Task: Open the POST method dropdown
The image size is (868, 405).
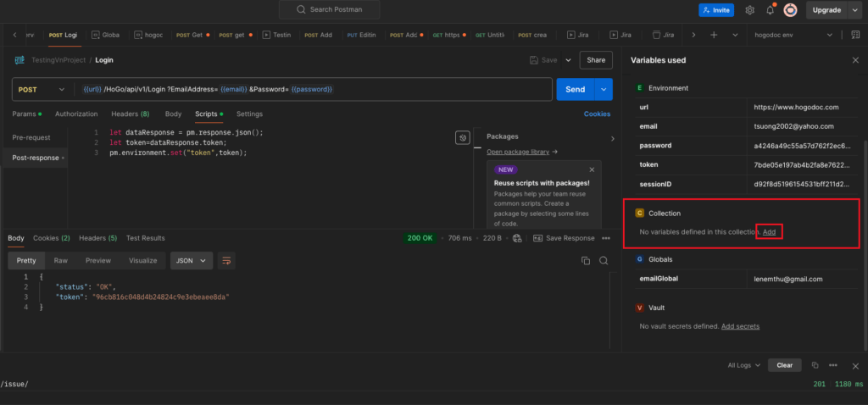Action: (x=42, y=89)
